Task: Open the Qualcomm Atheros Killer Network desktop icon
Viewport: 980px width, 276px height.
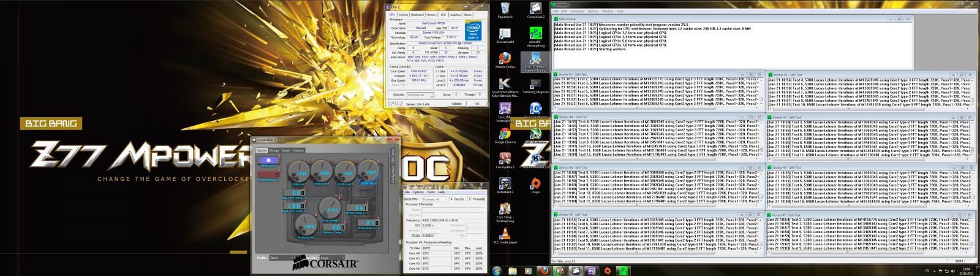Action: 505,86
